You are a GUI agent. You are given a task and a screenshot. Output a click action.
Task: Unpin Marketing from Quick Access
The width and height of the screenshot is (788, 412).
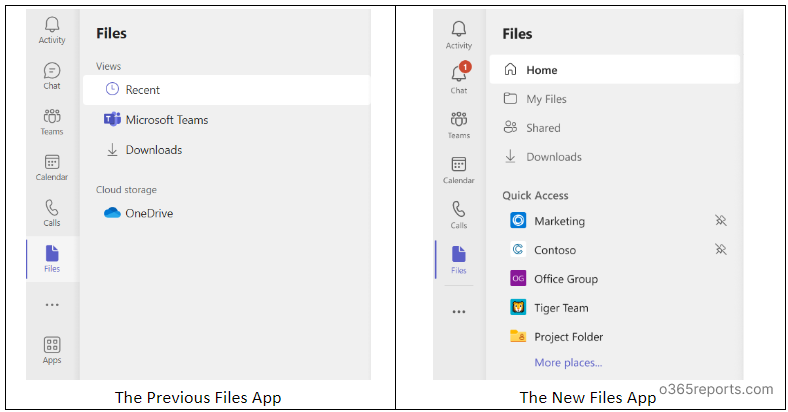(721, 221)
